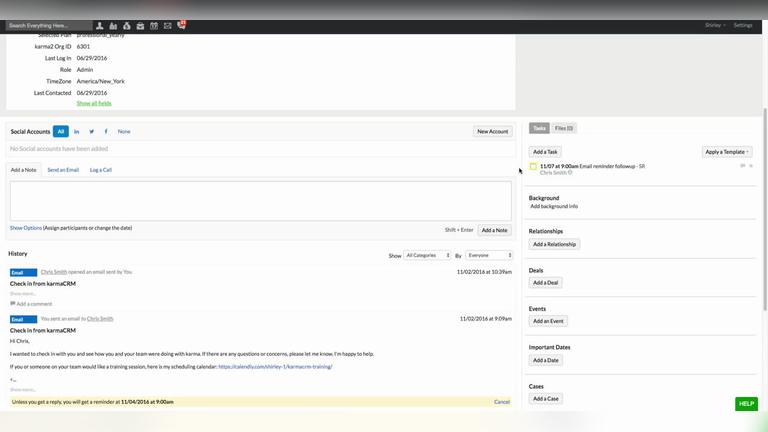This screenshot has width=768, height=432.
Task: Click Add a comment link
Action: point(34,304)
